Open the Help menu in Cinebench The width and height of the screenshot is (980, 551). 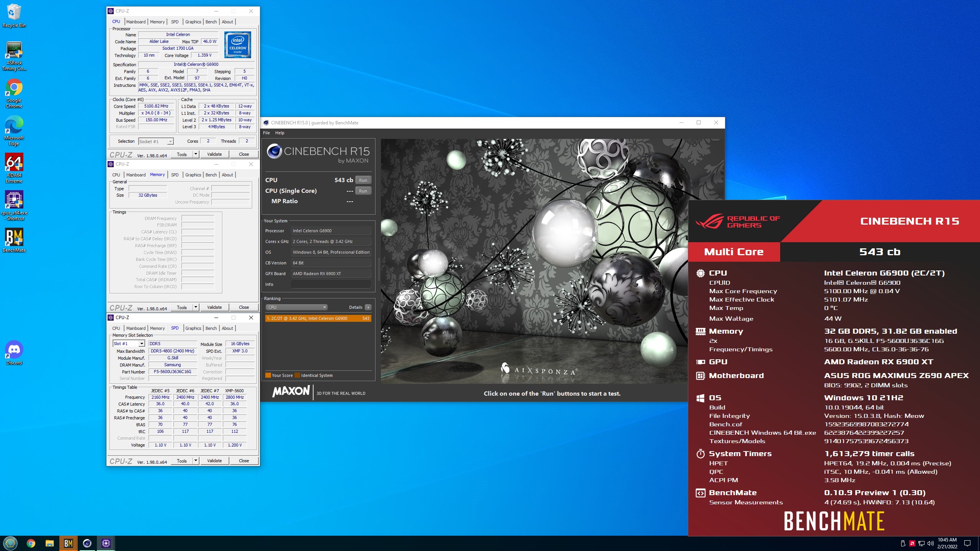click(x=280, y=133)
